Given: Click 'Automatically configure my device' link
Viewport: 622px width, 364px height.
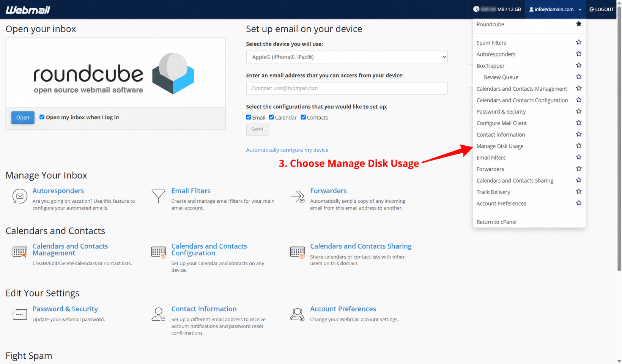Looking at the screenshot, I should click(x=287, y=150).
